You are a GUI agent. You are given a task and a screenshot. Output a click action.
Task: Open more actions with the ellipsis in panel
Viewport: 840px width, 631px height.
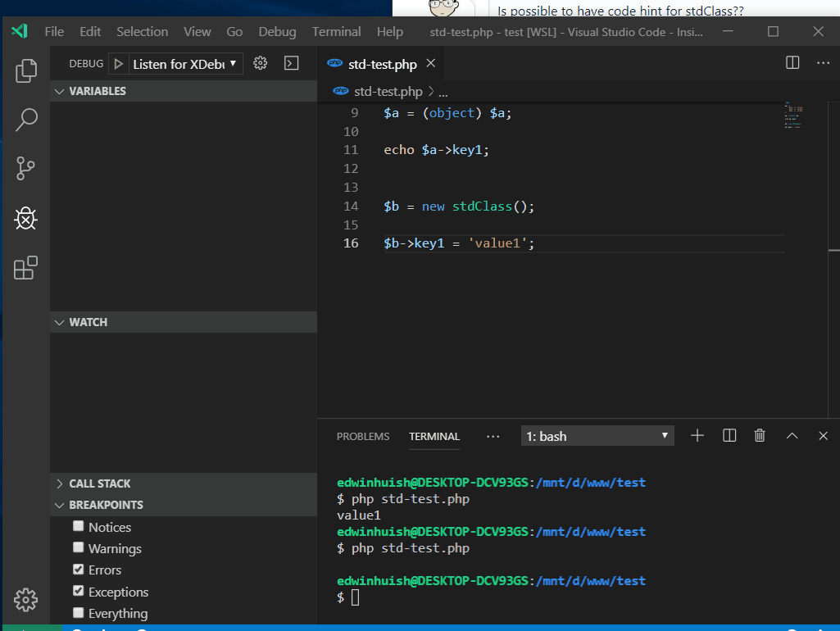pyautogui.click(x=493, y=436)
